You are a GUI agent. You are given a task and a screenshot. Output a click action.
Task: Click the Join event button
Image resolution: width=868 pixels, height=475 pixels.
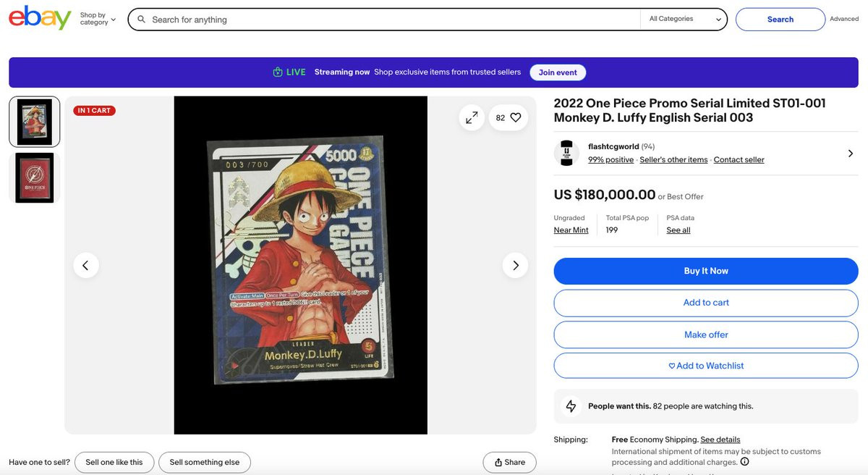(558, 72)
